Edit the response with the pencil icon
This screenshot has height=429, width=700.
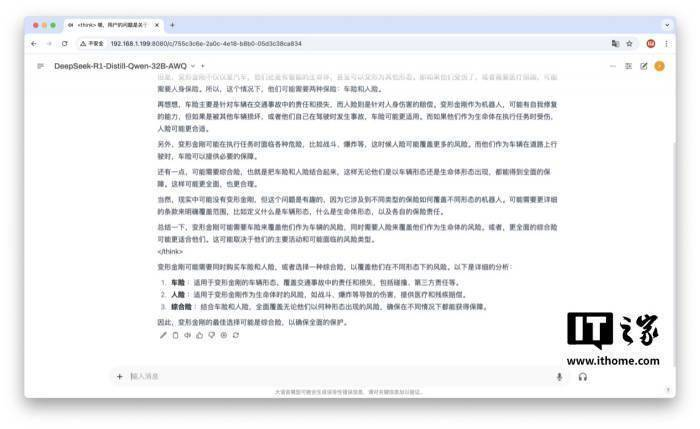pos(163,335)
